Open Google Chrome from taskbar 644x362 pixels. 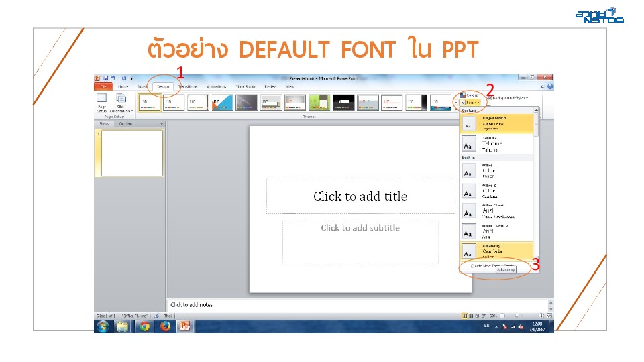144,326
